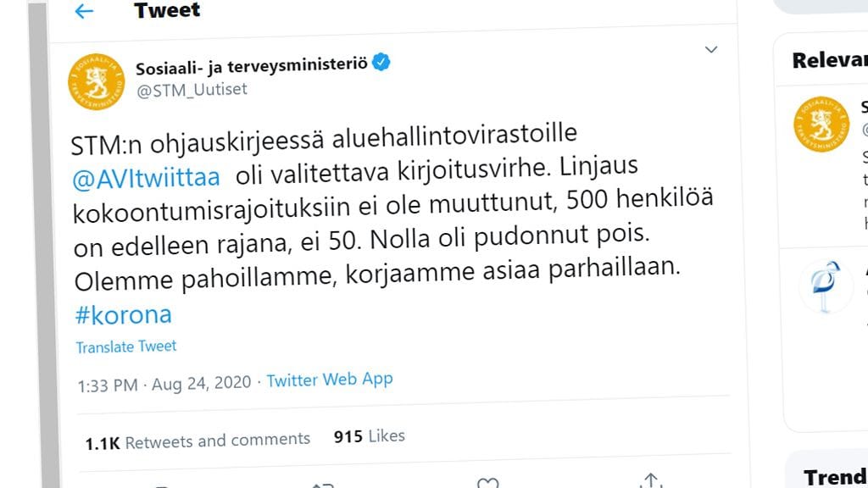View the 1.1K Retweets and comments
This screenshot has height=488, width=868.
(x=198, y=440)
